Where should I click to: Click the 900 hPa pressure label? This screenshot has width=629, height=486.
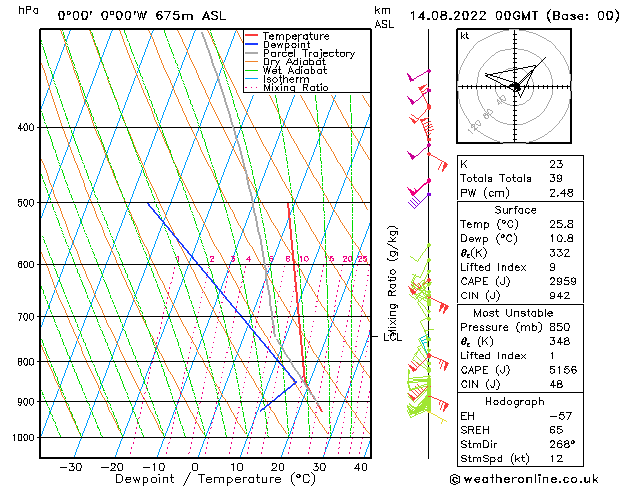26,401
